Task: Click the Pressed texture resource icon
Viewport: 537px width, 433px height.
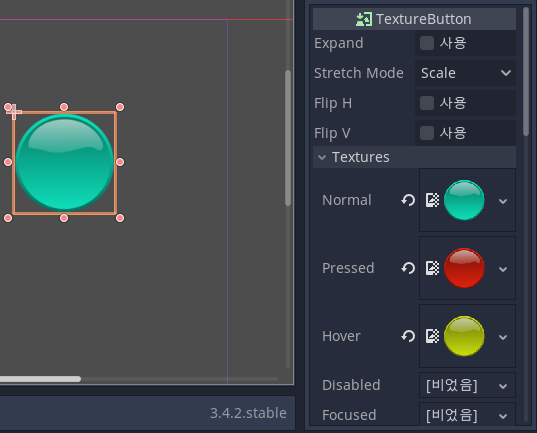Action: pos(432,268)
